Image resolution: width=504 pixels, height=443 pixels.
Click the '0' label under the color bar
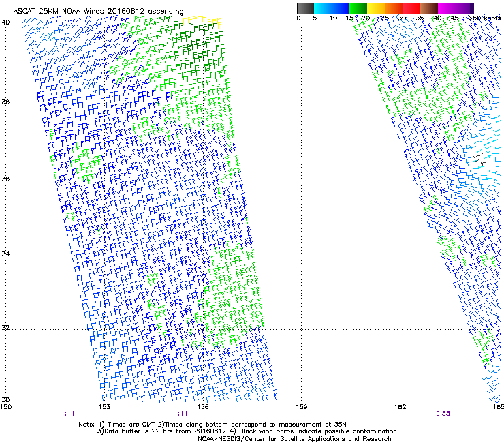pyautogui.click(x=298, y=18)
